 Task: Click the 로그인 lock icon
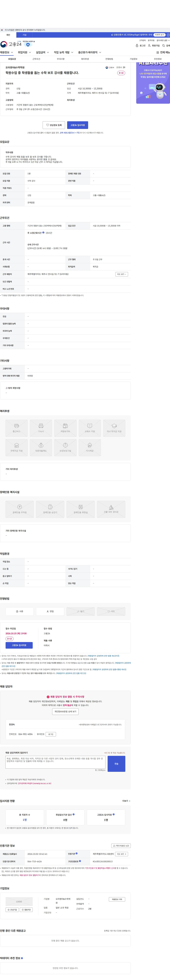pyautogui.click(x=137, y=46)
